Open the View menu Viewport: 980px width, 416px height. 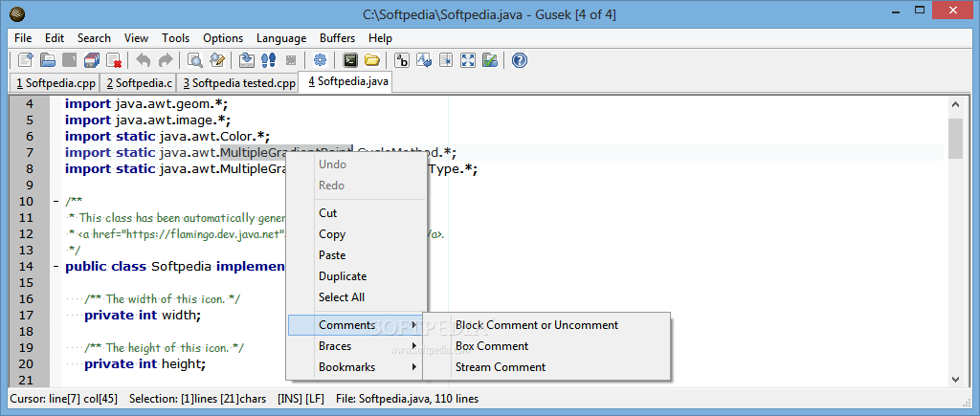pos(136,38)
